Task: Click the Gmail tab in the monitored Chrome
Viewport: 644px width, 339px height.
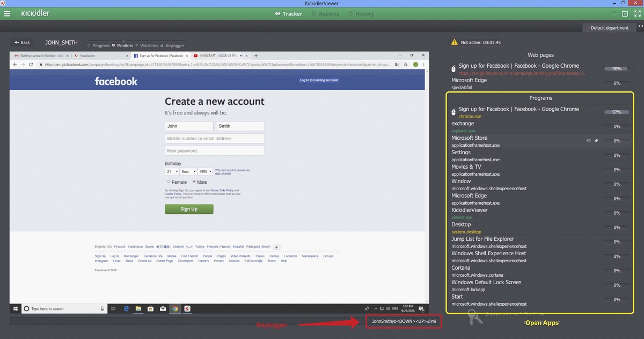Action: pos(40,55)
